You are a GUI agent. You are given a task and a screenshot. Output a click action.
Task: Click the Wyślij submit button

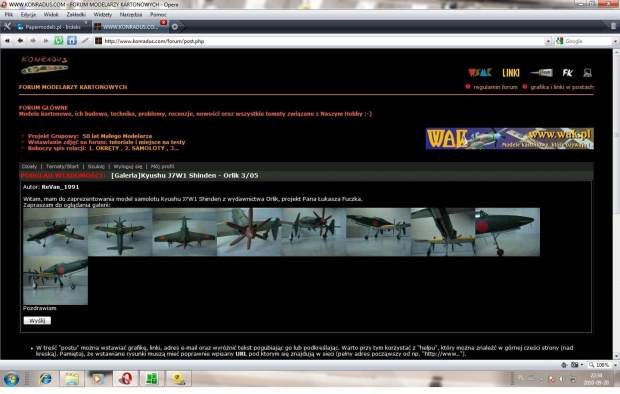pyautogui.click(x=37, y=320)
